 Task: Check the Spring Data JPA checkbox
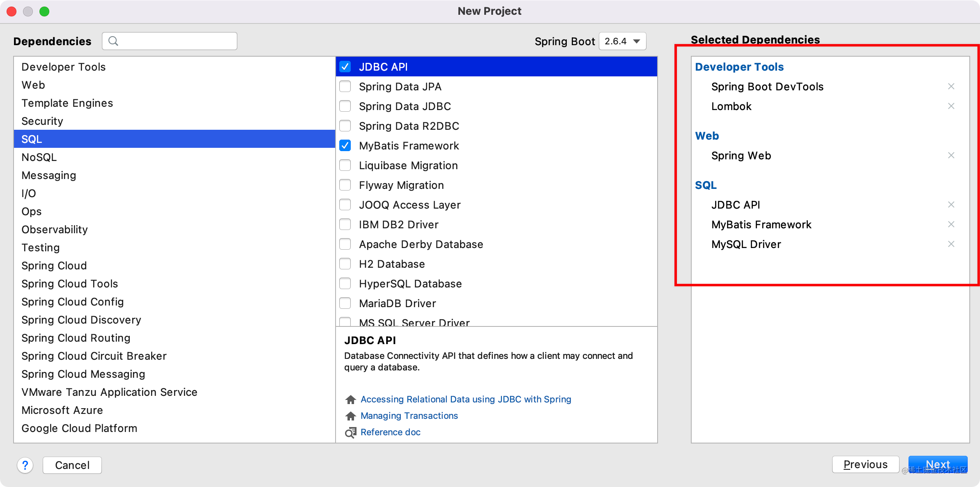tap(345, 86)
